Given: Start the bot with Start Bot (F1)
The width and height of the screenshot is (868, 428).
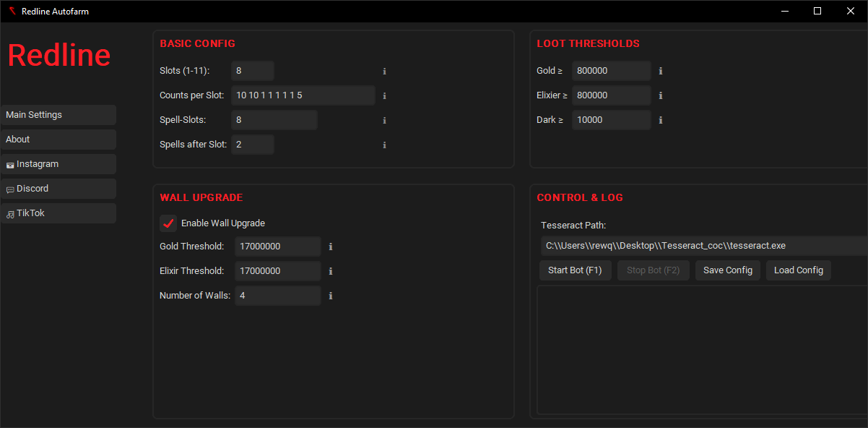Looking at the screenshot, I should pos(575,270).
